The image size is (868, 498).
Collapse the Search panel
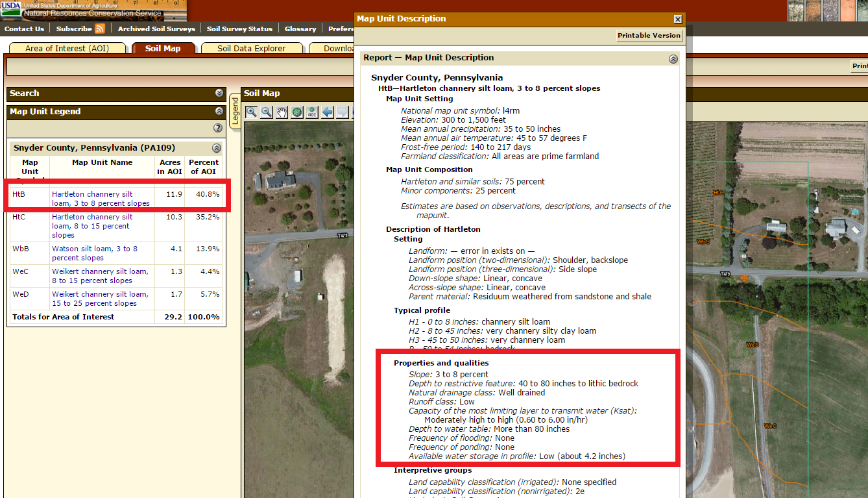click(x=219, y=93)
